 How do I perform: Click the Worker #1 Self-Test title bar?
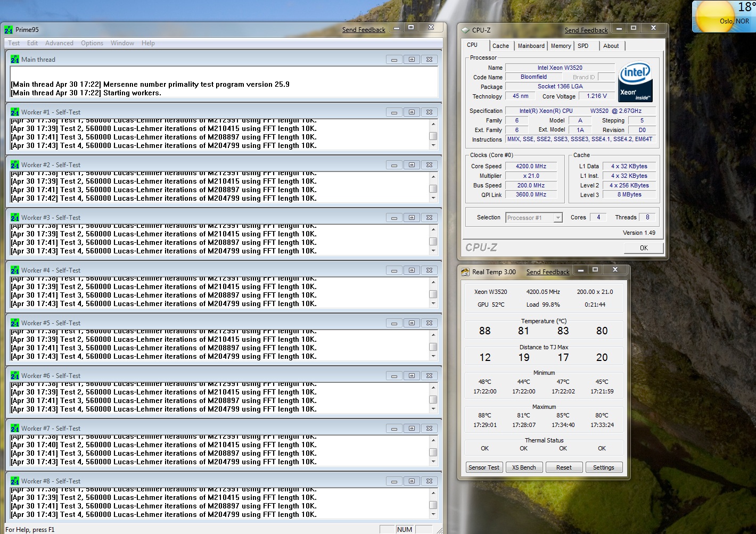(224, 112)
